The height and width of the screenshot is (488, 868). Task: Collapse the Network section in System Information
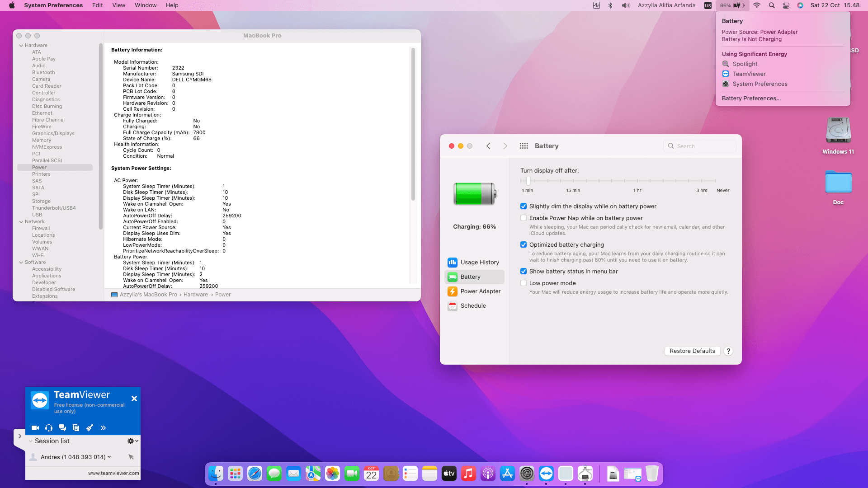click(x=21, y=221)
